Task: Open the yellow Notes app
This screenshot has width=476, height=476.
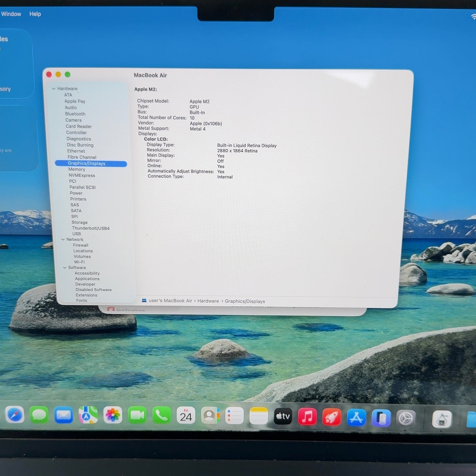Action: coord(259,416)
